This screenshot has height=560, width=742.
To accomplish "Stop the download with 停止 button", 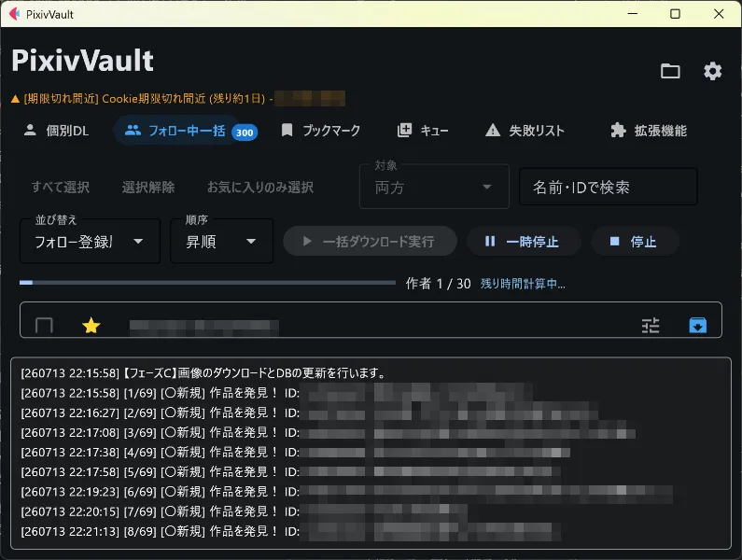I will click(635, 242).
